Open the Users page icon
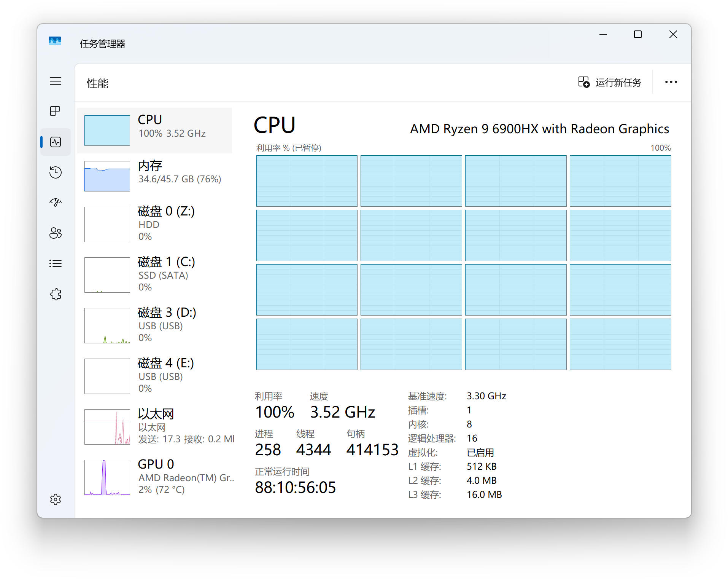The image size is (728, 579). pos(56,233)
